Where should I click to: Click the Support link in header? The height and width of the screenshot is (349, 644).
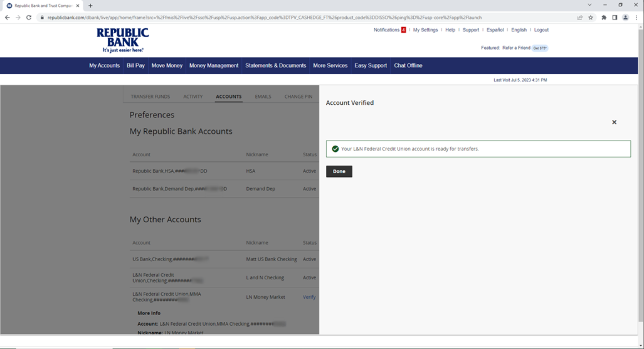point(471,30)
